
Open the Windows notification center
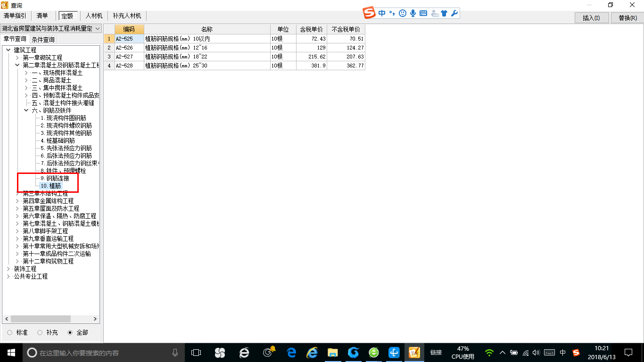pos(628,353)
